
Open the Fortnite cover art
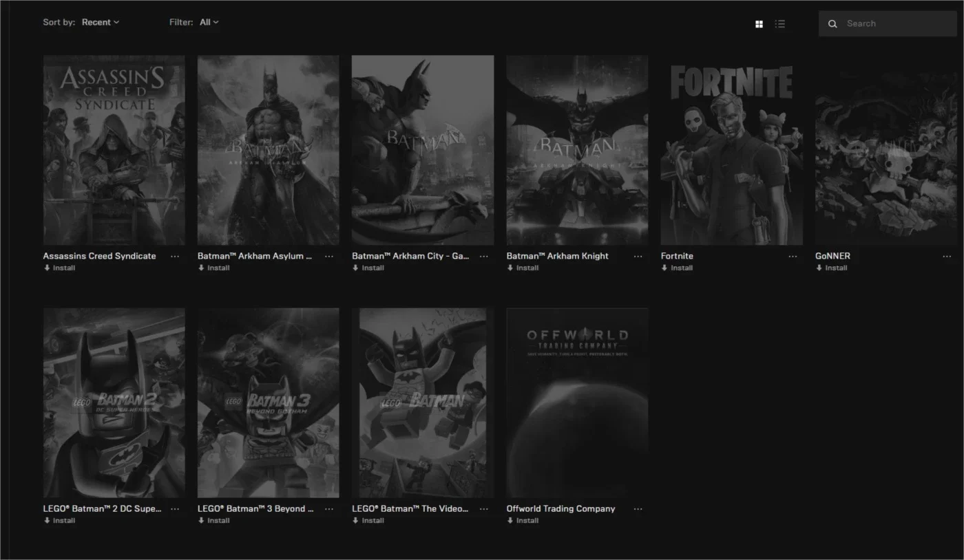pyautogui.click(x=732, y=151)
